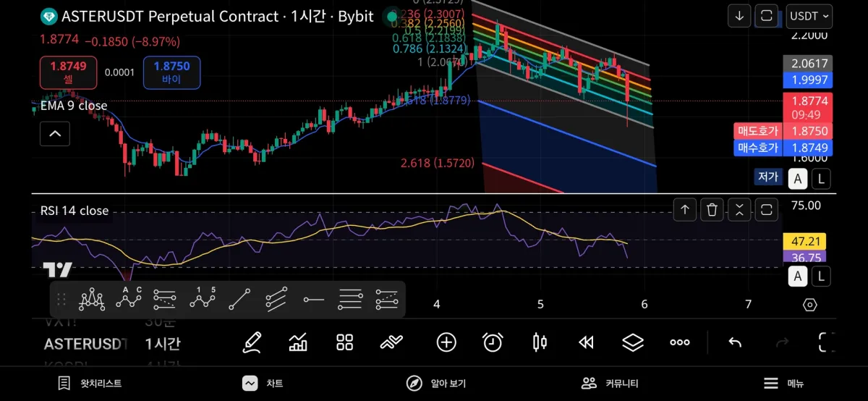Delete the RSI pane trash icon
868x401 pixels.
point(712,210)
